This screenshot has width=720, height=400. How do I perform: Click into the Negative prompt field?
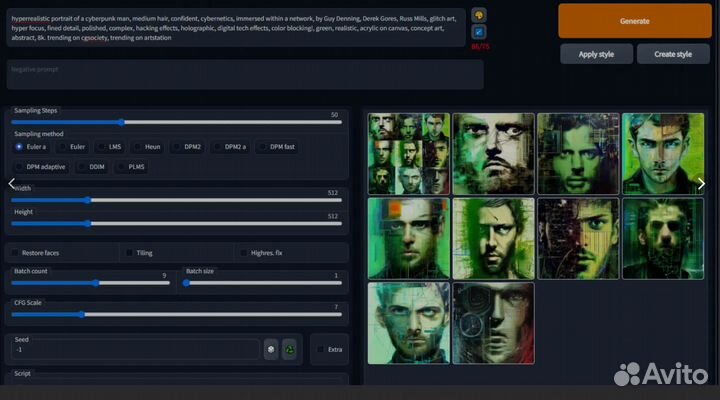(244, 75)
